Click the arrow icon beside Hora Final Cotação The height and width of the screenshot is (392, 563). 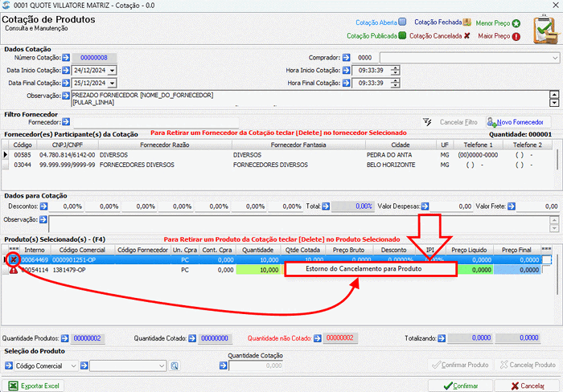tap(346, 83)
